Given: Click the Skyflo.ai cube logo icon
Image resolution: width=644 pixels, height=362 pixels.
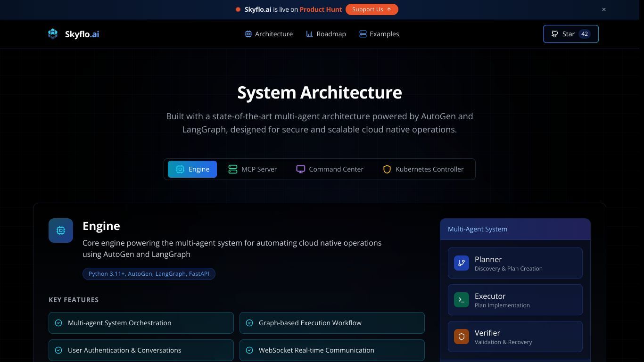Looking at the screenshot, I should click(x=53, y=34).
